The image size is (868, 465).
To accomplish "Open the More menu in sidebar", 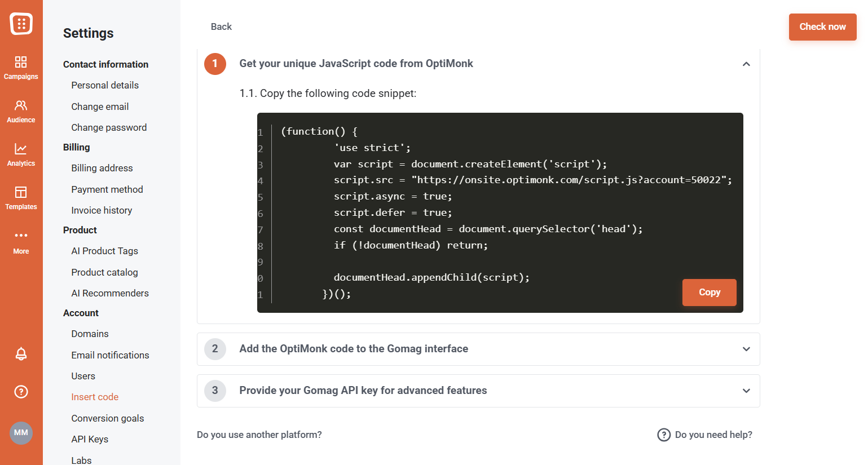I will 21,241.
